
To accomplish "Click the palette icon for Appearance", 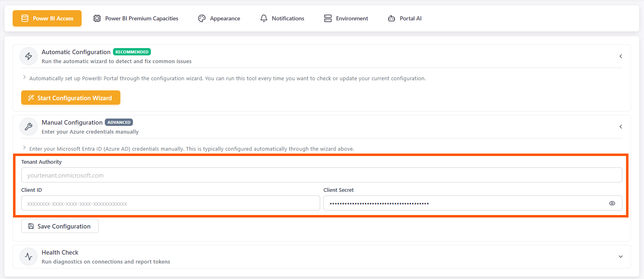I will click(x=202, y=18).
